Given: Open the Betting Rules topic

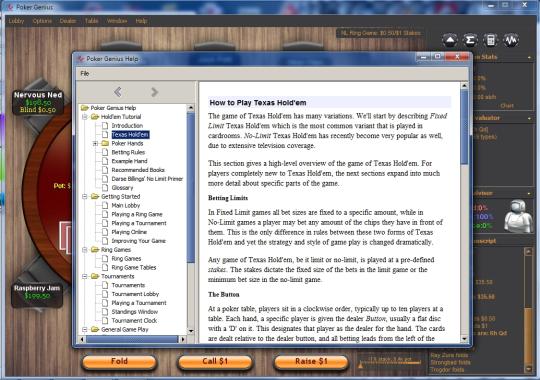Looking at the screenshot, I should pos(128,152).
